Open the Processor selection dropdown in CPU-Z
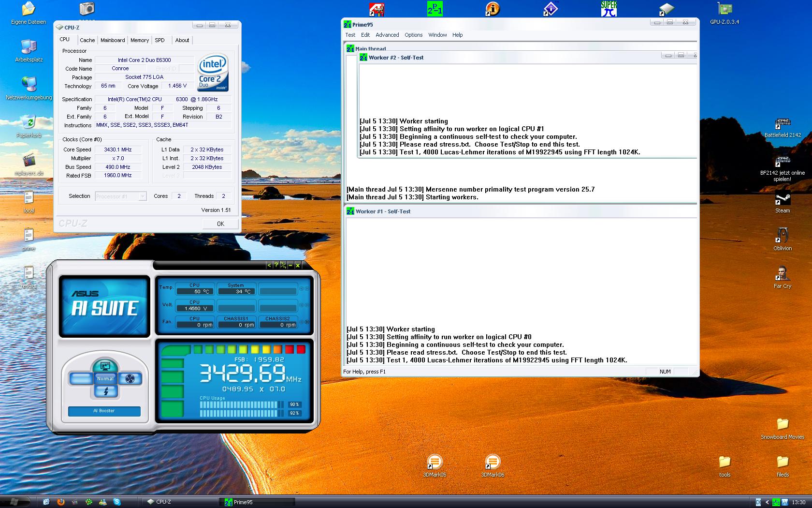Viewport: 812px width, 508px height. pyautogui.click(x=121, y=196)
